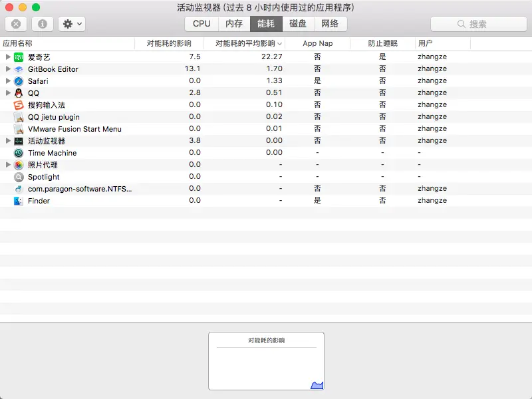The height and width of the screenshot is (399, 532).
Task: Click the QQ jietu plugin icon
Action: 19,117
